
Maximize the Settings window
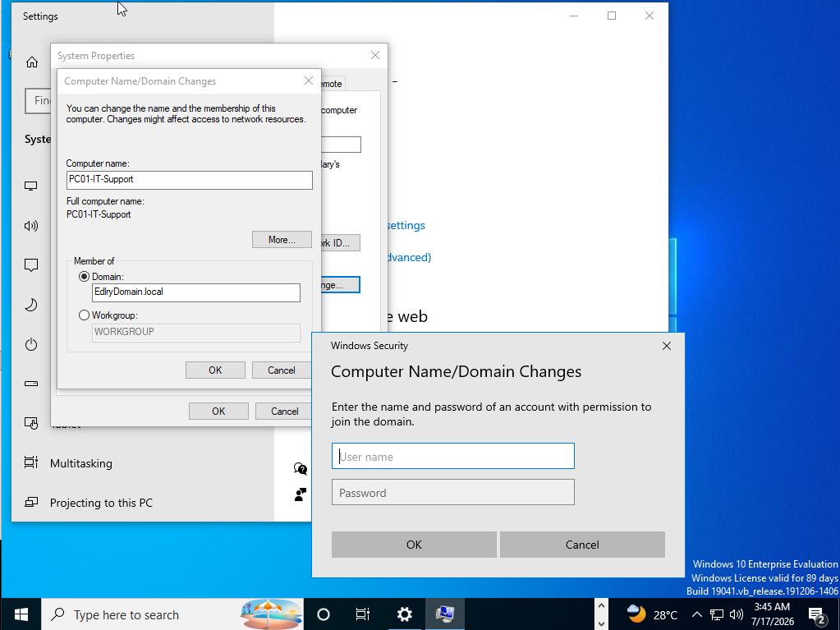611,16
